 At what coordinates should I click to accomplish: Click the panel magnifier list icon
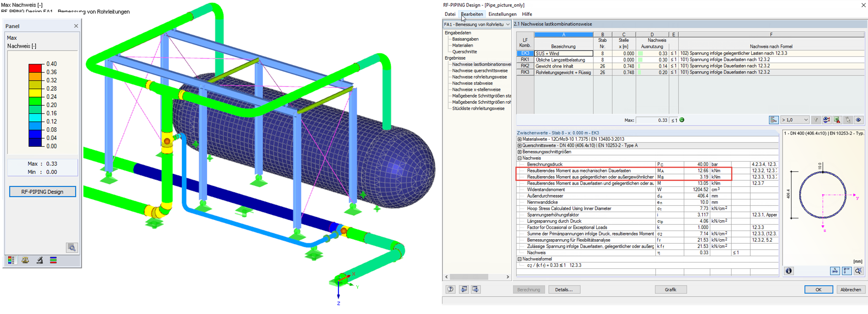click(72, 248)
